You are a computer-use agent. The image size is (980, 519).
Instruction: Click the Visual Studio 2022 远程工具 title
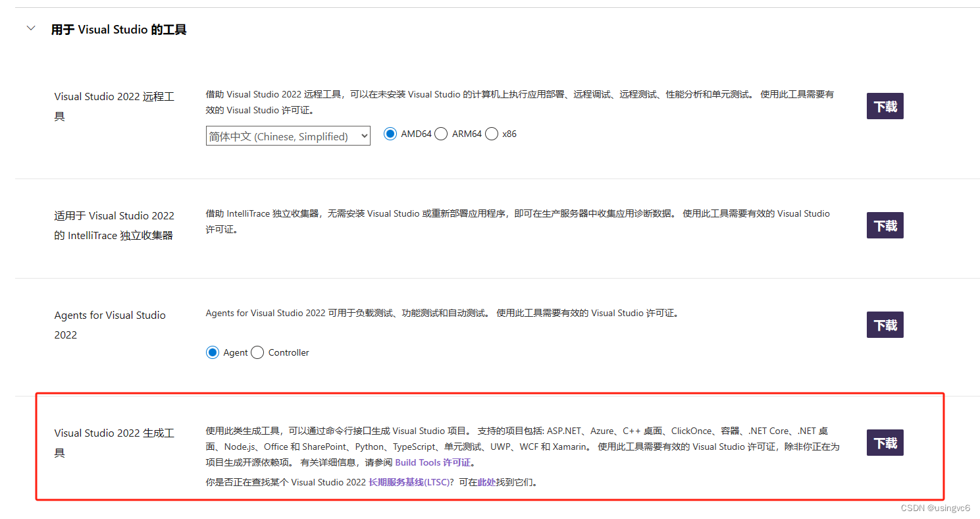[114, 105]
